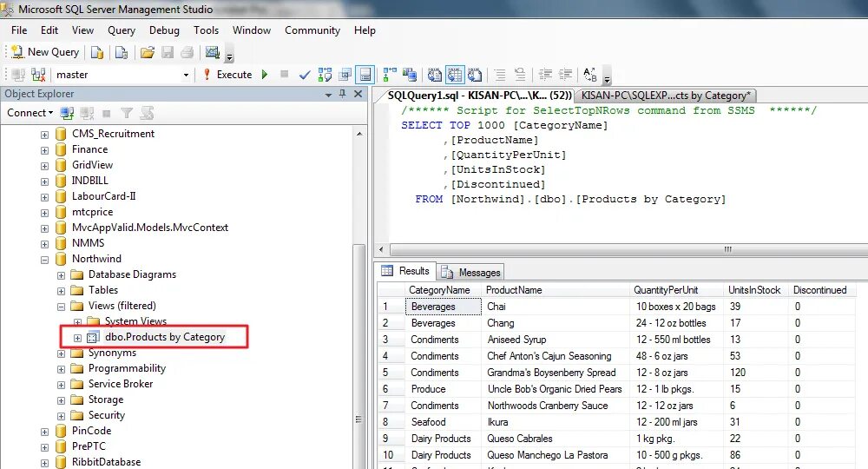Toggle Include Client Statistics icon
The height and width of the screenshot is (469, 868).
click(410, 74)
